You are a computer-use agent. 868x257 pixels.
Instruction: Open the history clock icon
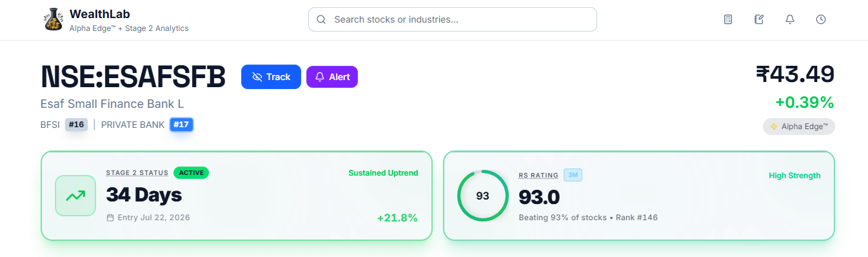(x=821, y=19)
